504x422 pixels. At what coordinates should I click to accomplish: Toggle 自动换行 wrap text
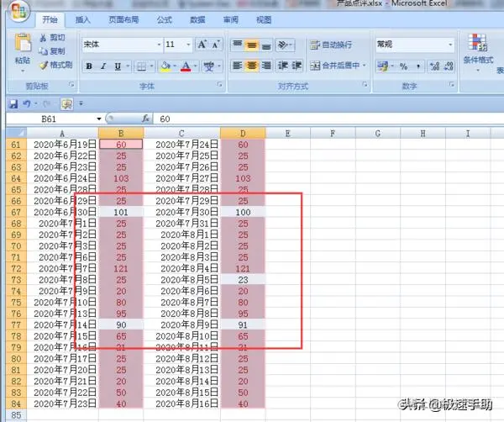(x=331, y=45)
